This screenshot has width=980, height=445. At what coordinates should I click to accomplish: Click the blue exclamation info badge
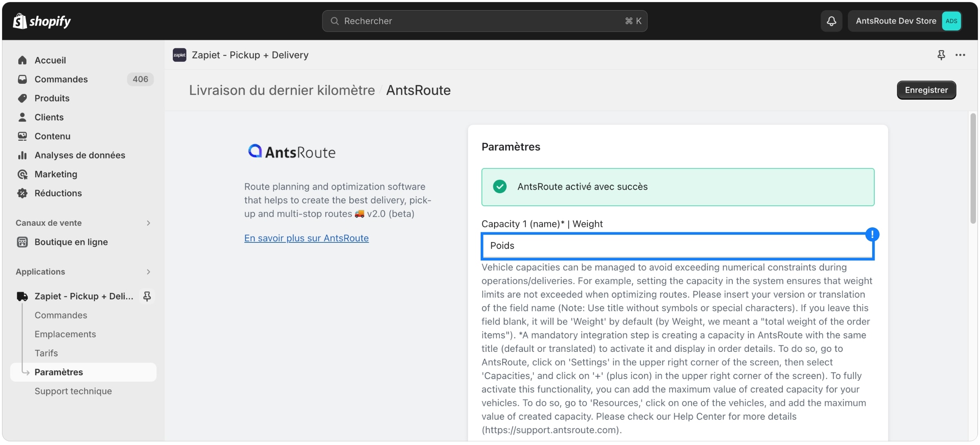click(x=872, y=234)
